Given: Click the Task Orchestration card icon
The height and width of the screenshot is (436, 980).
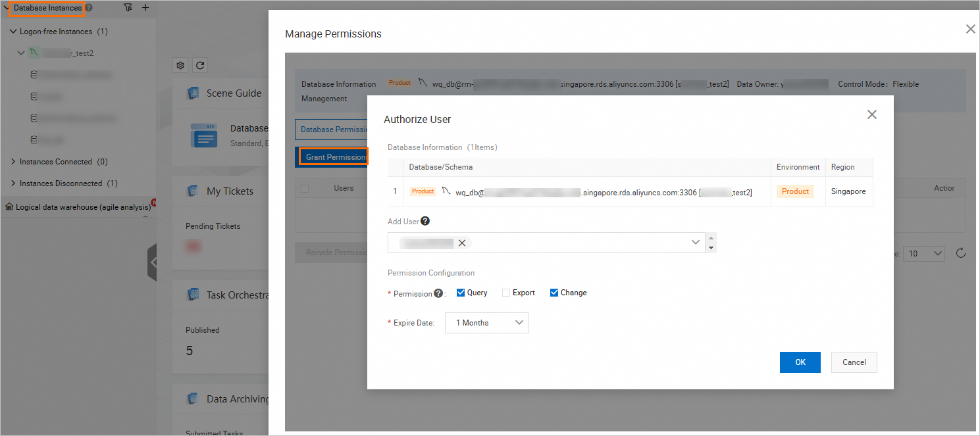Looking at the screenshot, I should 193,295.
